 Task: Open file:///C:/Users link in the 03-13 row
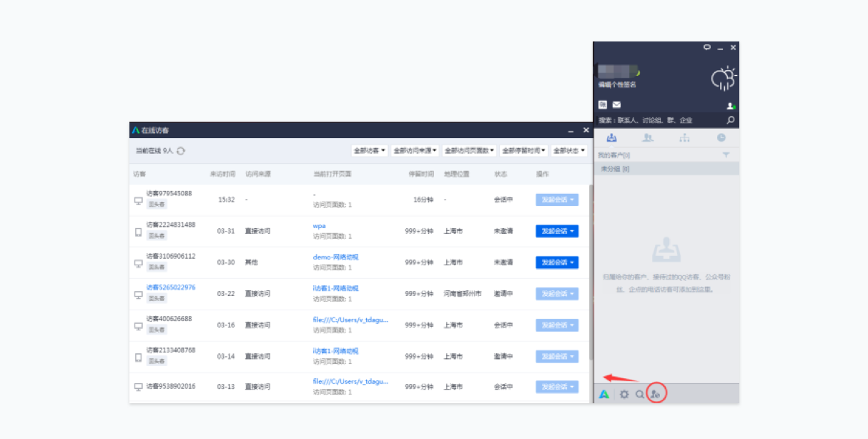[x=351, y=382]
